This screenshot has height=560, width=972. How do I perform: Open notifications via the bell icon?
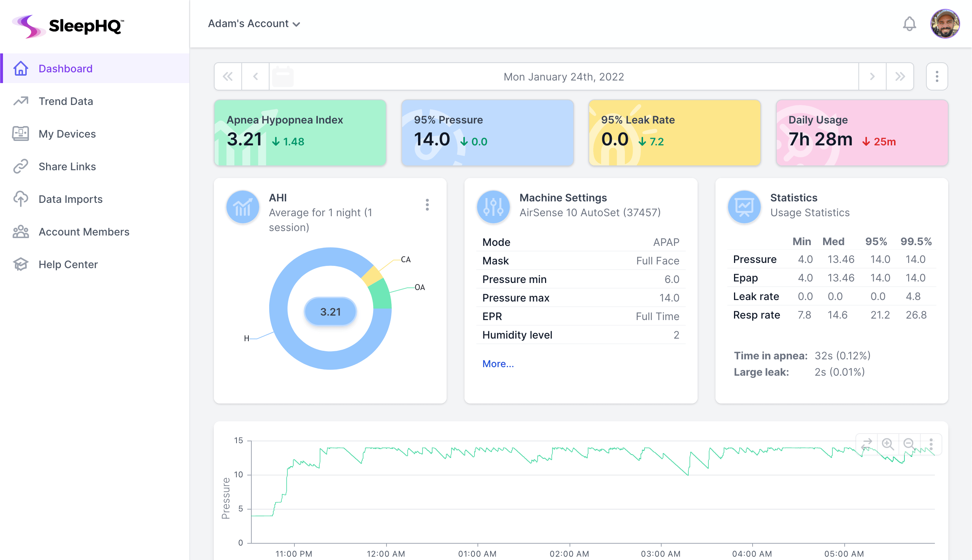[909, 24]
